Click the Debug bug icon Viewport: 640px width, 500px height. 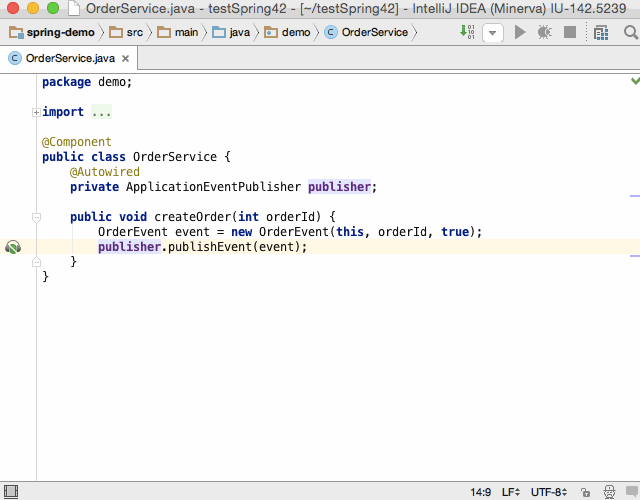tap(544, 32)
